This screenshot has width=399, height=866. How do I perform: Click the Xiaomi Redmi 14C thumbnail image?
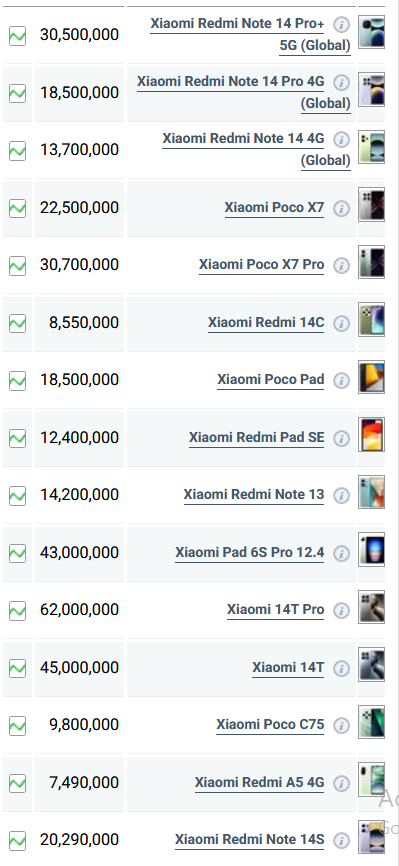pyautogui.click(x=371, y=320)
